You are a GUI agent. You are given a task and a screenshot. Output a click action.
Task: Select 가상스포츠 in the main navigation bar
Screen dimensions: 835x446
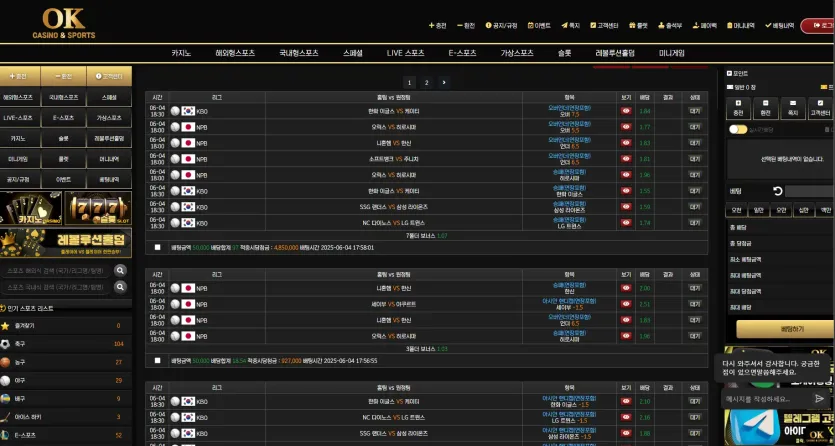coord(517,53)
